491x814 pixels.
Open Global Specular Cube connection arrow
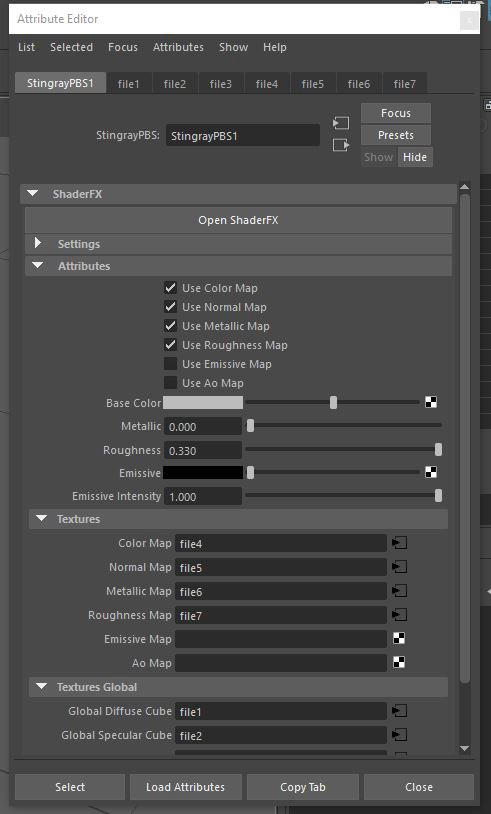[x=399, y=735]
